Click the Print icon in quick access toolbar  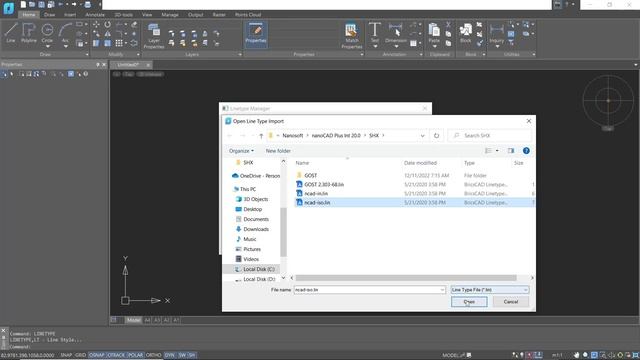[87, 4]
